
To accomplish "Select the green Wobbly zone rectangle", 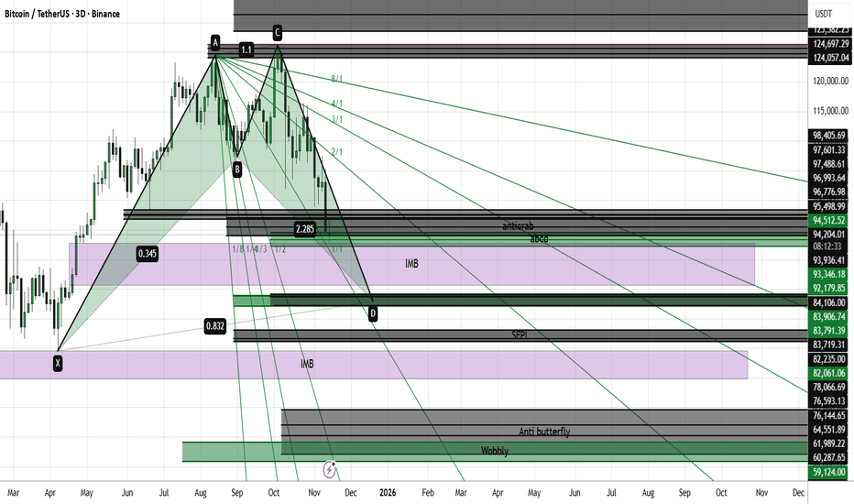I will pos(493,452).
